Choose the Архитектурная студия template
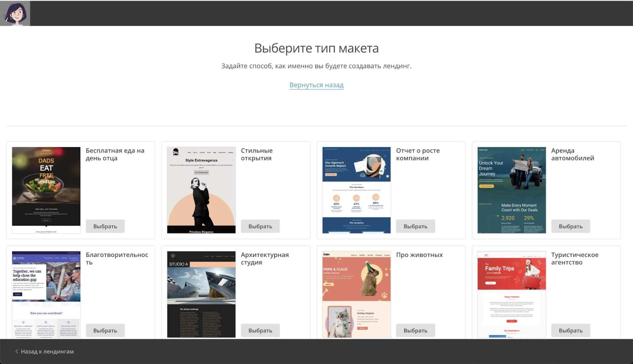Image resolution: width=633 pixels, height=364 pixels. [260, 330]
